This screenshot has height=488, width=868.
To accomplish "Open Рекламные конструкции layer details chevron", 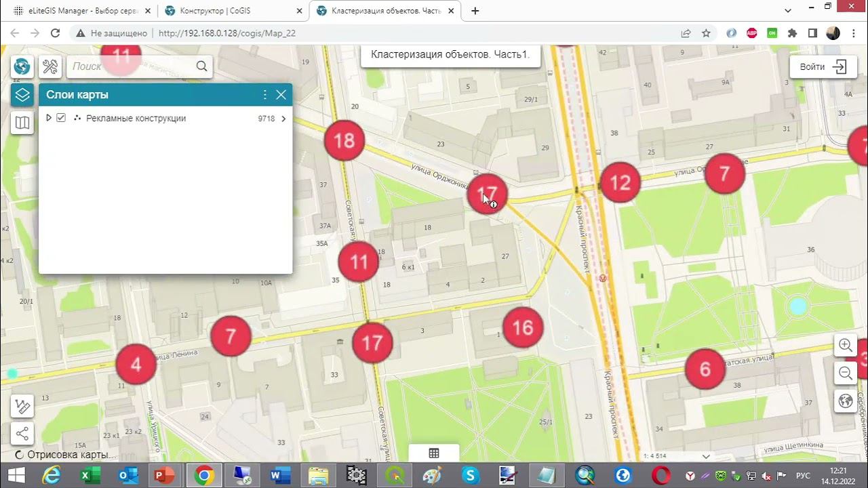I will tap(283, 119).
